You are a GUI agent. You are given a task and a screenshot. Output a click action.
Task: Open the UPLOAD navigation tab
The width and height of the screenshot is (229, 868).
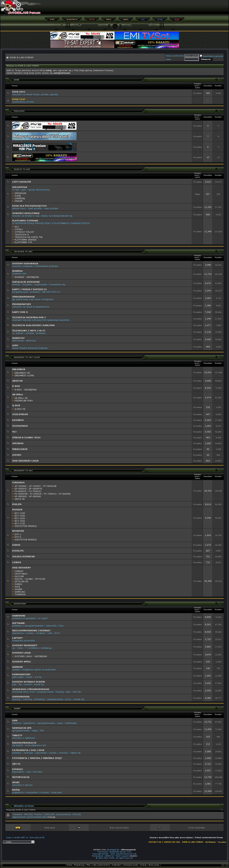(x=160, y=20)
